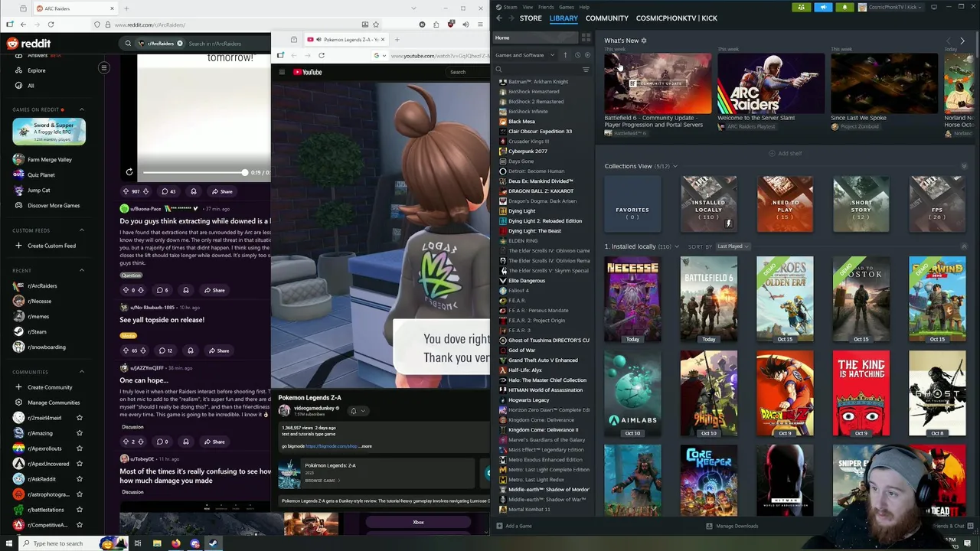
Task: Open File Explorer from the taskbar
Action: (157, 543)
